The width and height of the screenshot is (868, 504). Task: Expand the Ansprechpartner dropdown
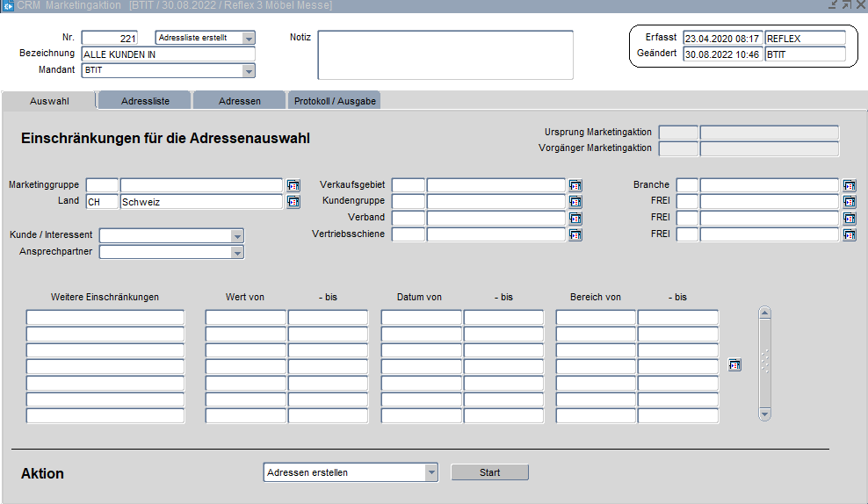pos(237,253)
